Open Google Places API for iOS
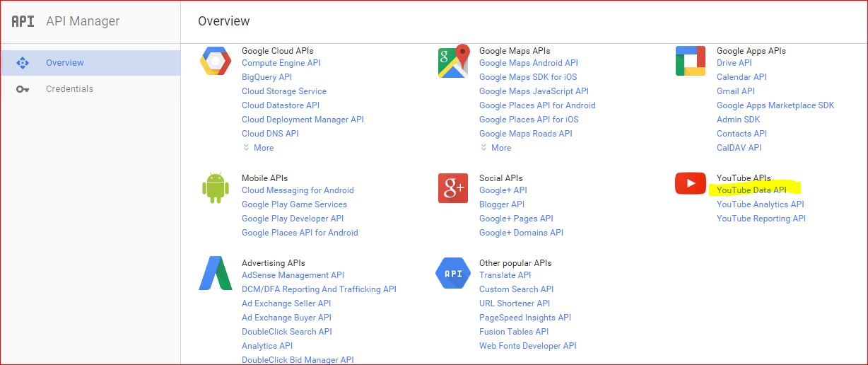This screenshot has height=365, width=868. click(x=529, y=120)
